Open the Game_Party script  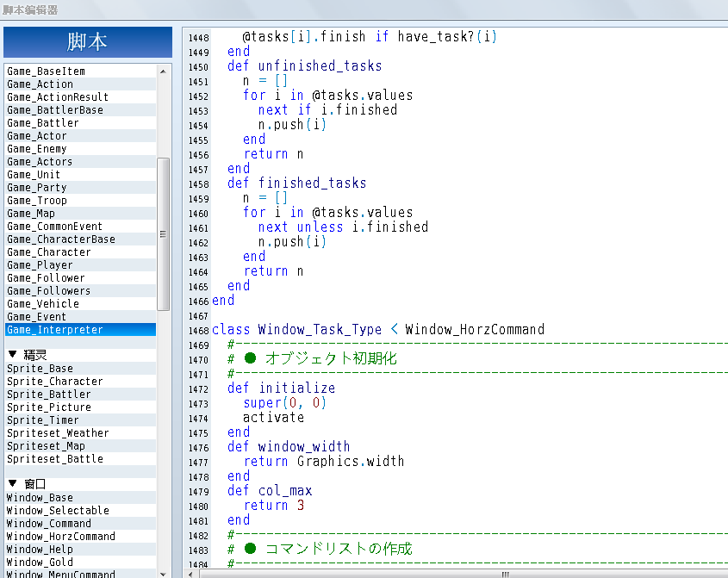[x=80, y=188]
